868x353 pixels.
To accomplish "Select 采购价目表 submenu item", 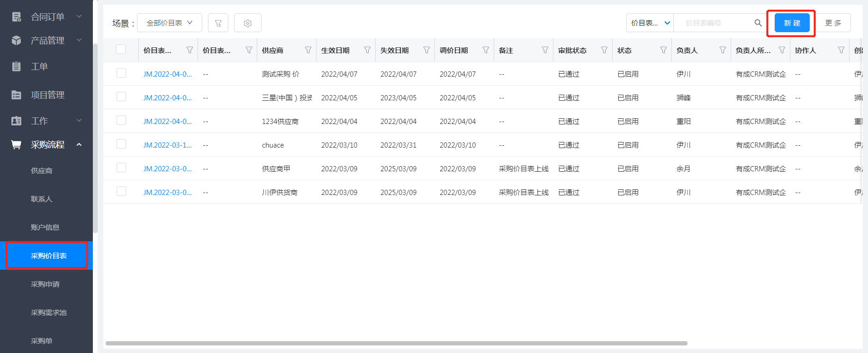I will coord(46,256).
